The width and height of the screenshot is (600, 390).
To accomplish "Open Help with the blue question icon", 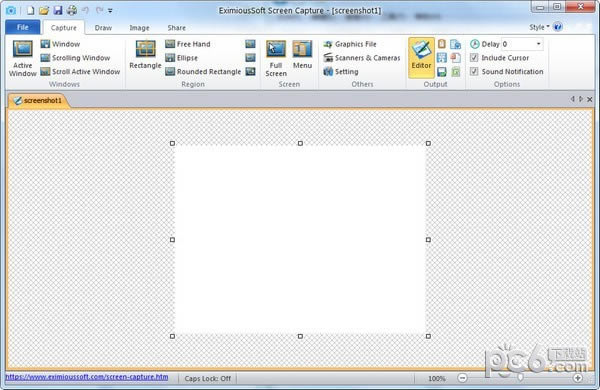I will (558, 27).
